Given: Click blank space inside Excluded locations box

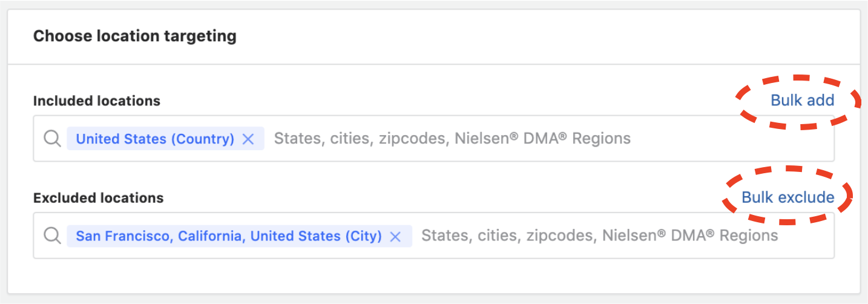Looking at the screenshot, I should pos(805,236).
